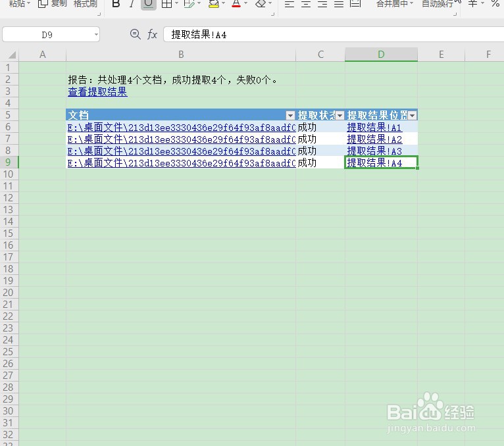The height and width of the screenshot is (446, 504).
Task: Open font group dialog launcher
Action: pos(272,14)
